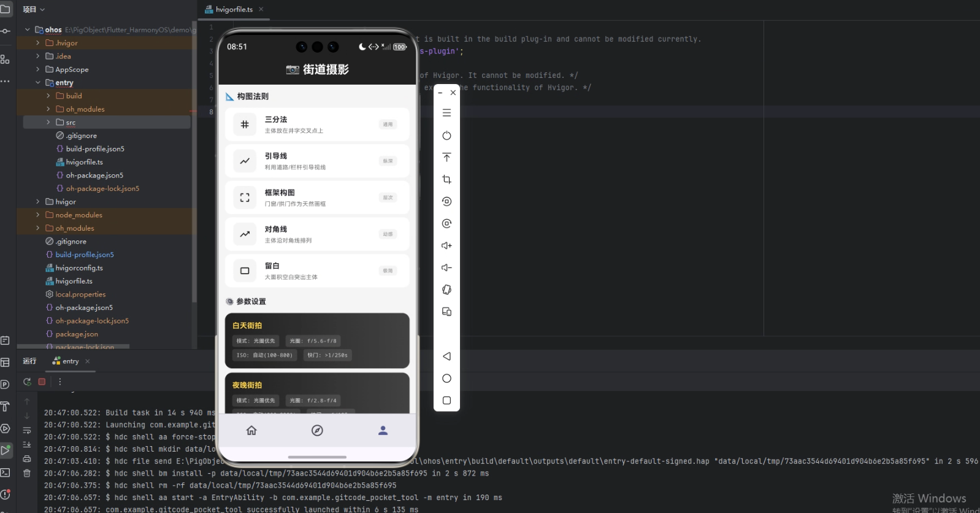
Task: Expand the AppScope folder
Action: click(x=38, y=69)
